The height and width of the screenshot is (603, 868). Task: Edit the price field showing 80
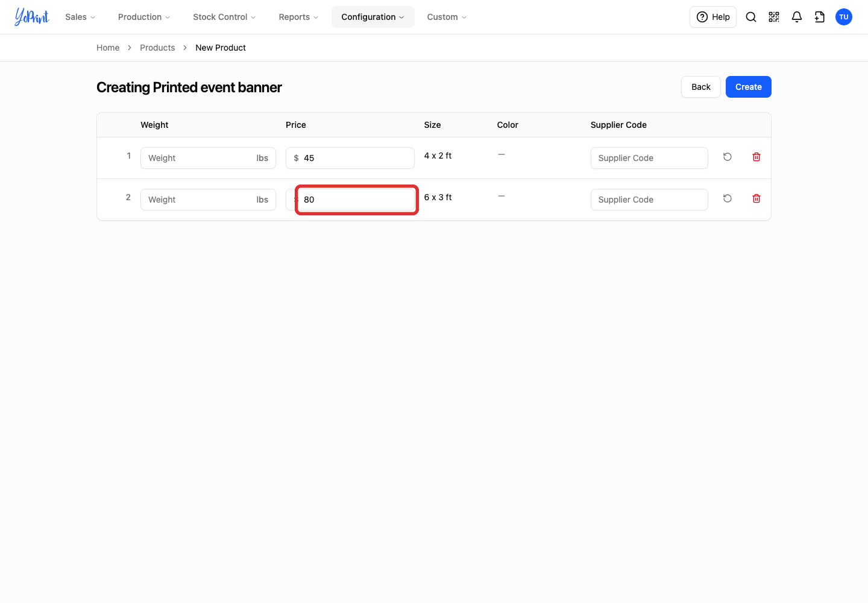point(350,200)
